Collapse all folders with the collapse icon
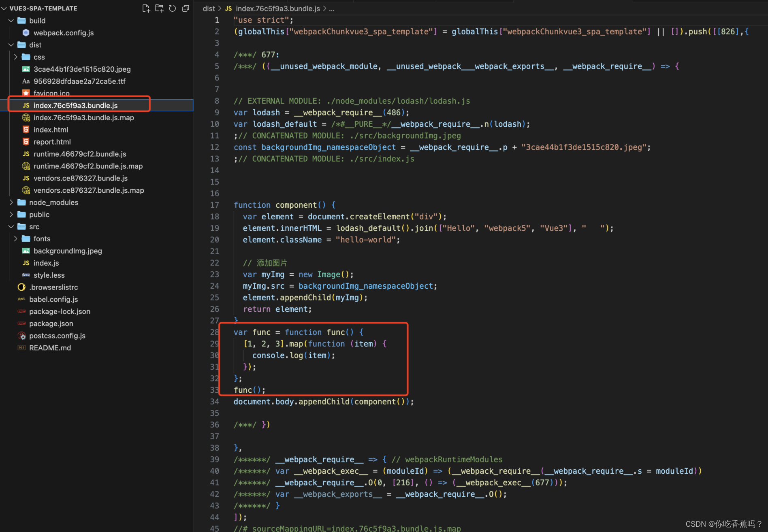Screen dimensions: 768x532 [186, 8]
